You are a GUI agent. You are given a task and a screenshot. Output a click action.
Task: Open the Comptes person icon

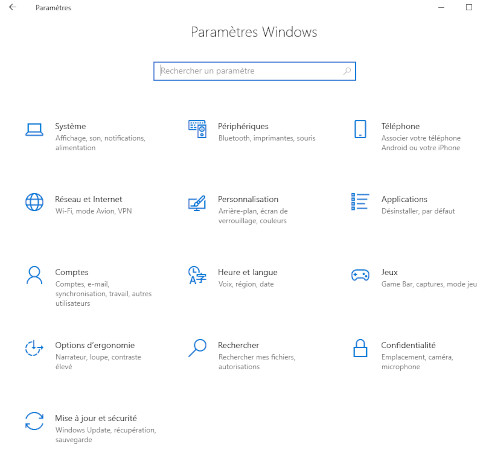34,275
